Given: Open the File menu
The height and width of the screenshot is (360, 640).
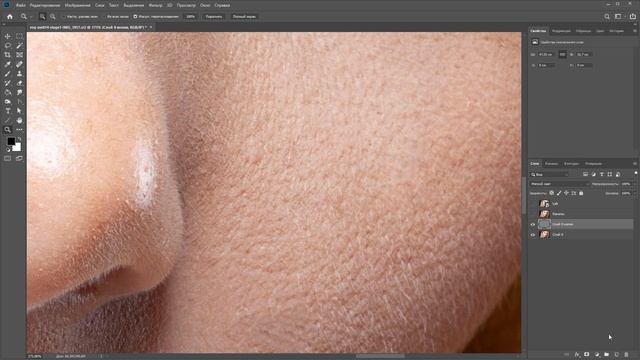Looking at the screenshot, I should tap(21, 5).
